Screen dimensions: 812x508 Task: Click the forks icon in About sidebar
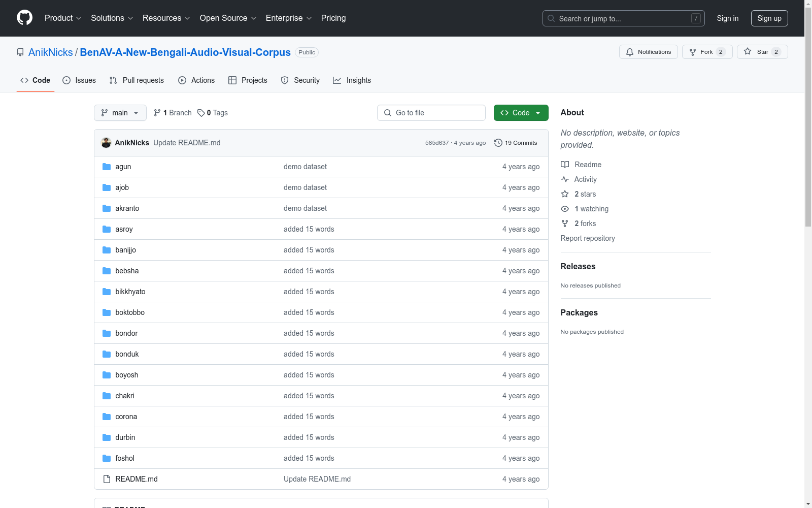(565, 224)
